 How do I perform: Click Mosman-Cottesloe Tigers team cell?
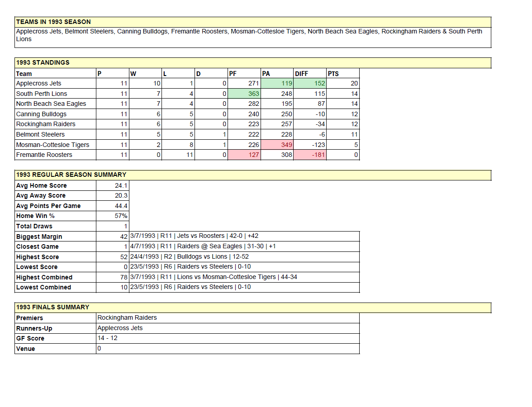[x=52, y=145]
